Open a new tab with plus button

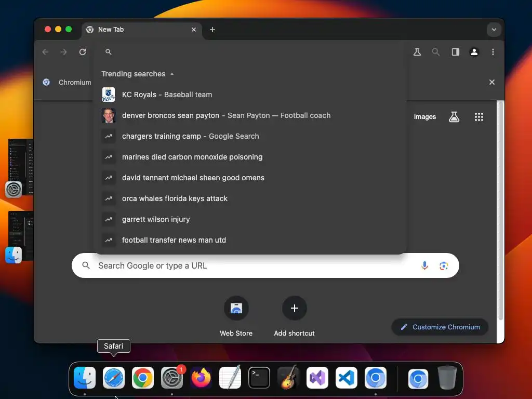coord(212,30)
